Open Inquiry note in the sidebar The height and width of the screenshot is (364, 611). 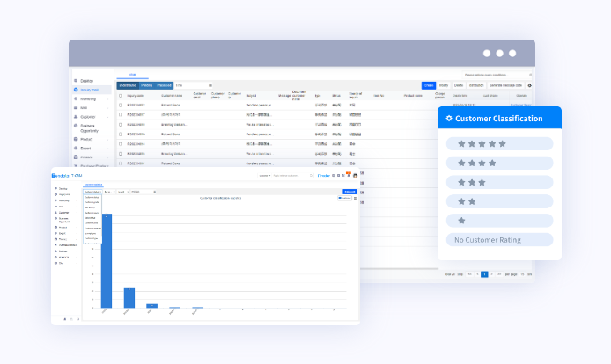(89, 90)
